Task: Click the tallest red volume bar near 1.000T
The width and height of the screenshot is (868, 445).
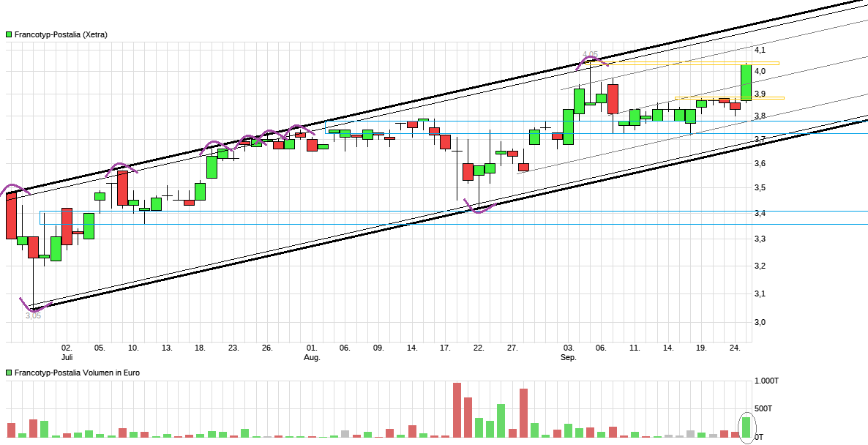Action: coord(457,410)
